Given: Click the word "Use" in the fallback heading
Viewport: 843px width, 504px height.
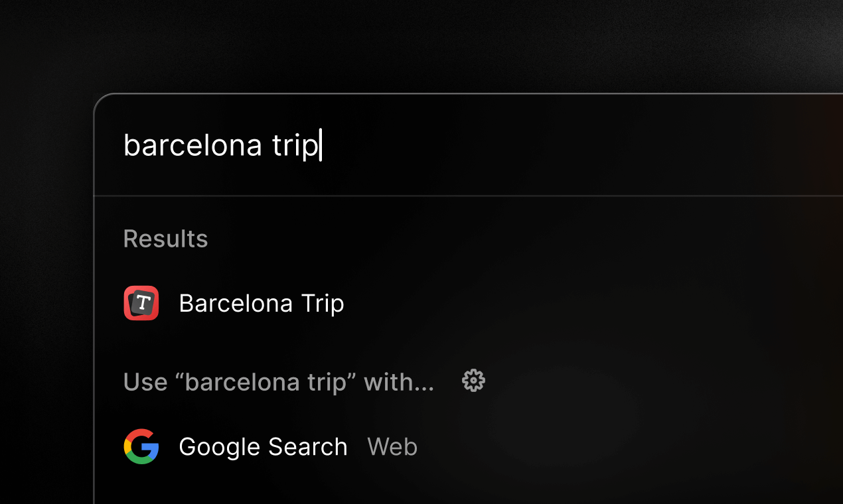Looking at the screenshot, I should point(145,382).
